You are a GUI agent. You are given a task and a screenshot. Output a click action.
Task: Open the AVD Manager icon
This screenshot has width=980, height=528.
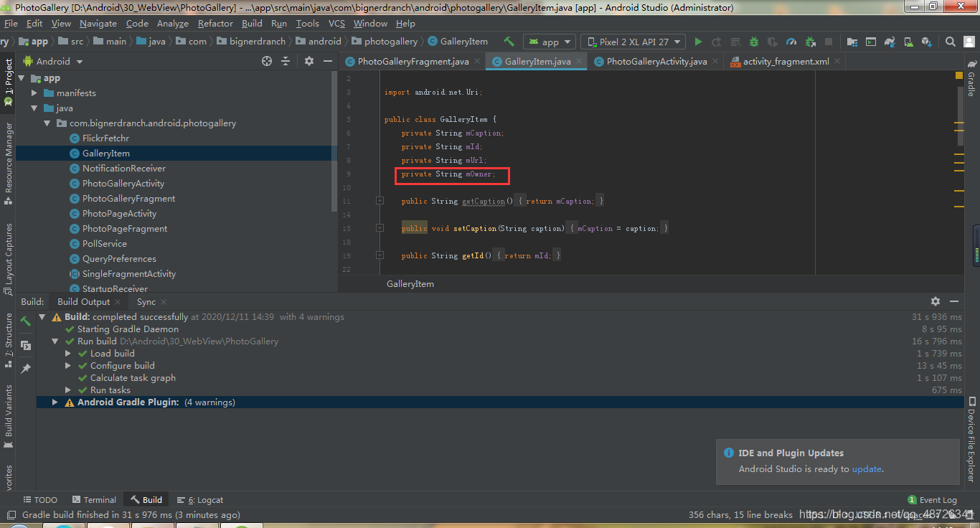[x=908, y=42]
